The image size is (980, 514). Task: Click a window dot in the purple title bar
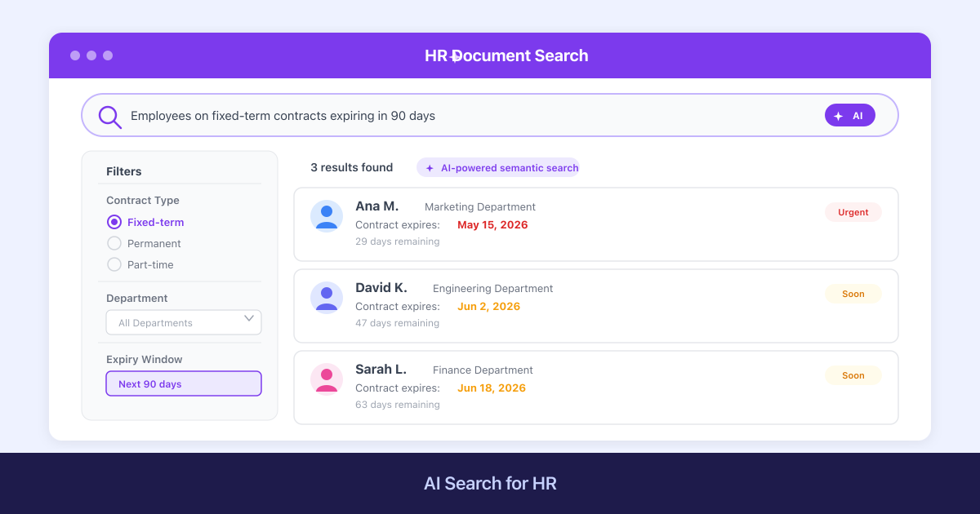click(76, 55)
